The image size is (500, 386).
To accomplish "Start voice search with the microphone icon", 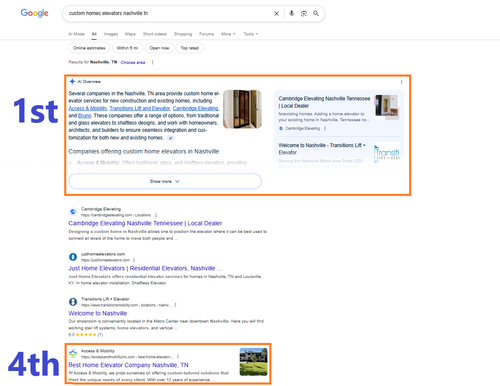I will tap(291, 13).
